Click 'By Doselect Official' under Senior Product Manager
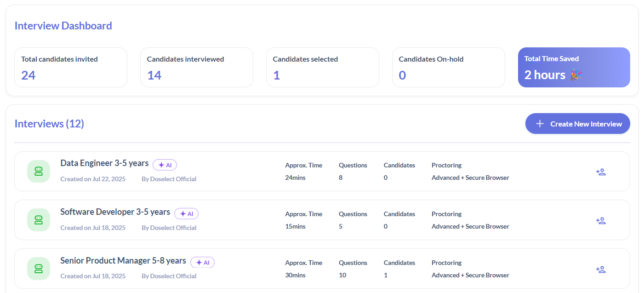This screenshot has width=644, height=293. pos(169,276)
